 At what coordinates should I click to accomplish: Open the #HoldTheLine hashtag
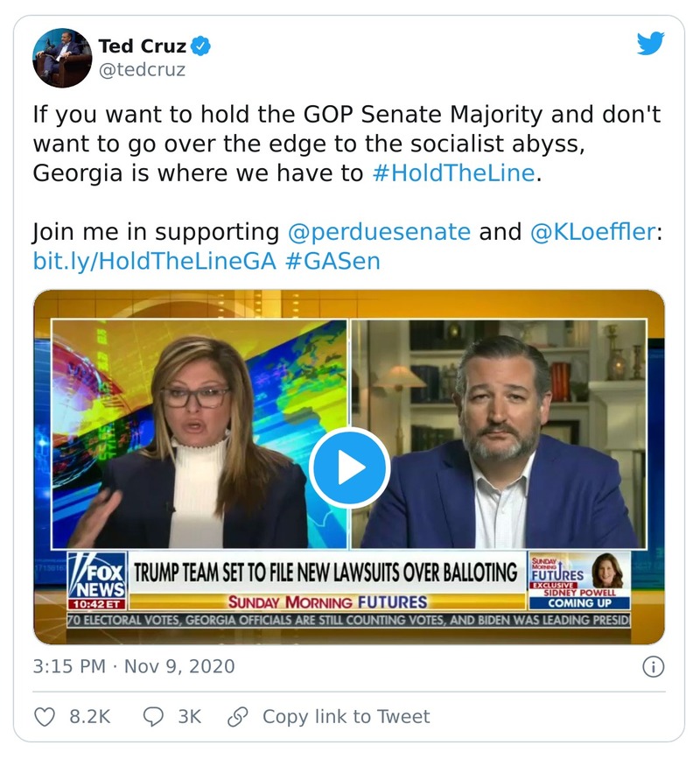tap(452, 172)
